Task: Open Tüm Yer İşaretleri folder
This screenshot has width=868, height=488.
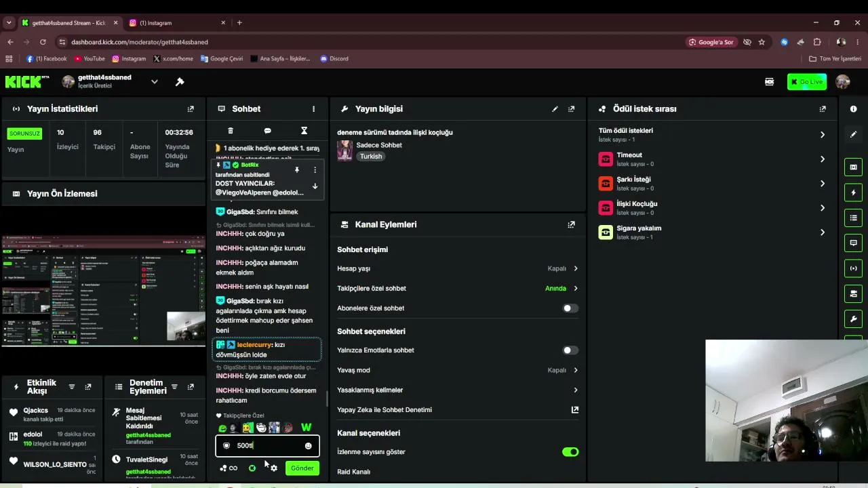Action: click(835, 58)
